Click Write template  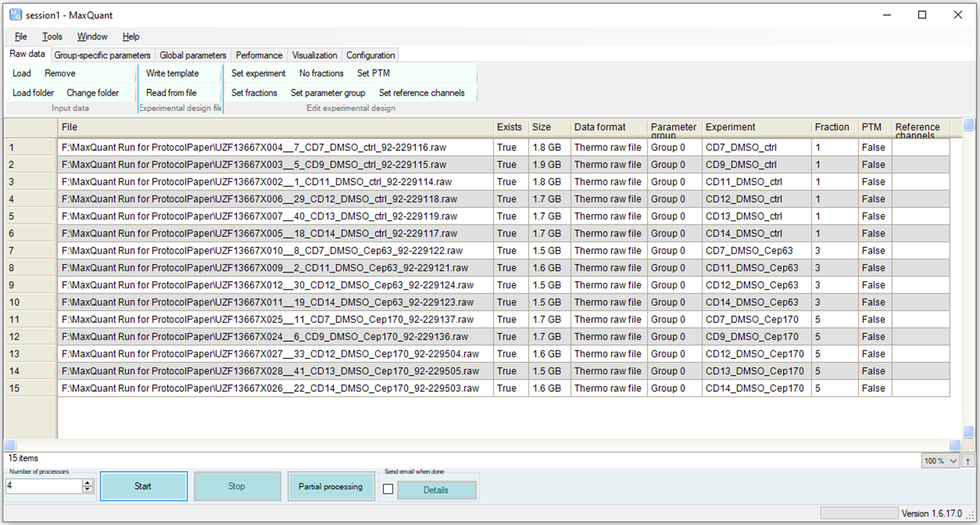pyautogui.click(x=172, y=73)
